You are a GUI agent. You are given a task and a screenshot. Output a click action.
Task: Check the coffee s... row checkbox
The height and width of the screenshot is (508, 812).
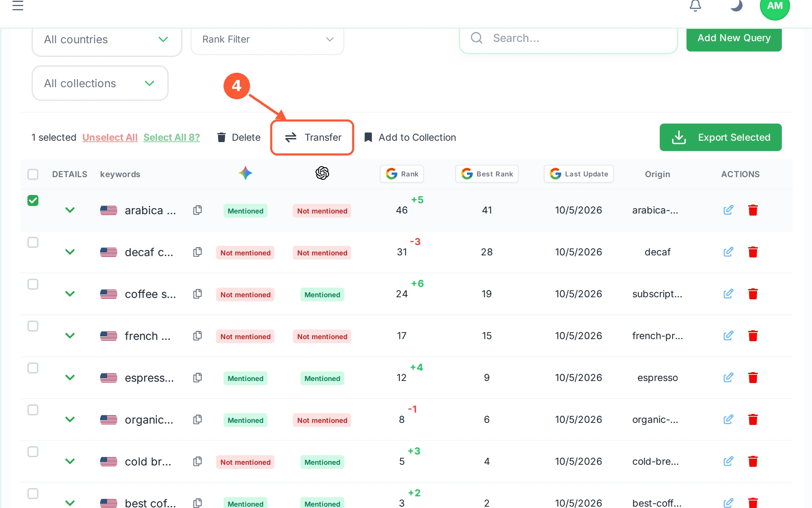(x=33, y=284)
